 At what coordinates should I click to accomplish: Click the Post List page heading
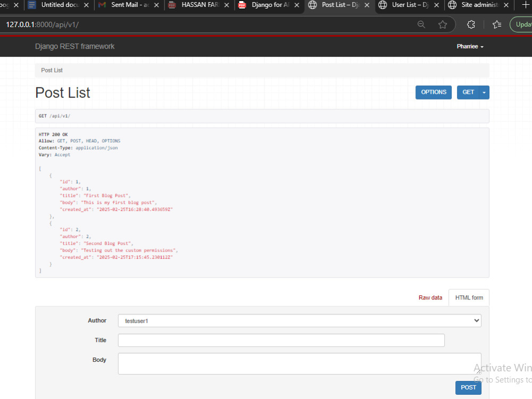(63, 93)
